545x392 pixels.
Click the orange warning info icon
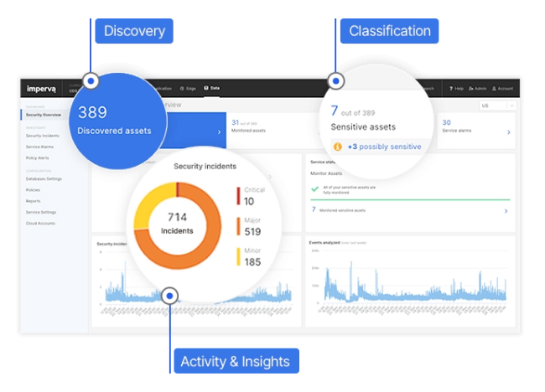click(x=338, y=147)
